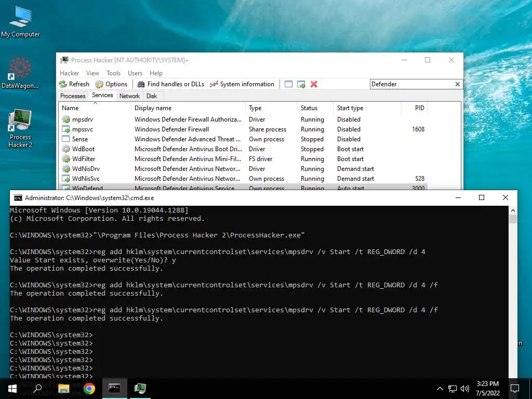Select Process Hacker 2 desktop shortcut
This screenshot has height=399, width=532.
coord(20,128)
